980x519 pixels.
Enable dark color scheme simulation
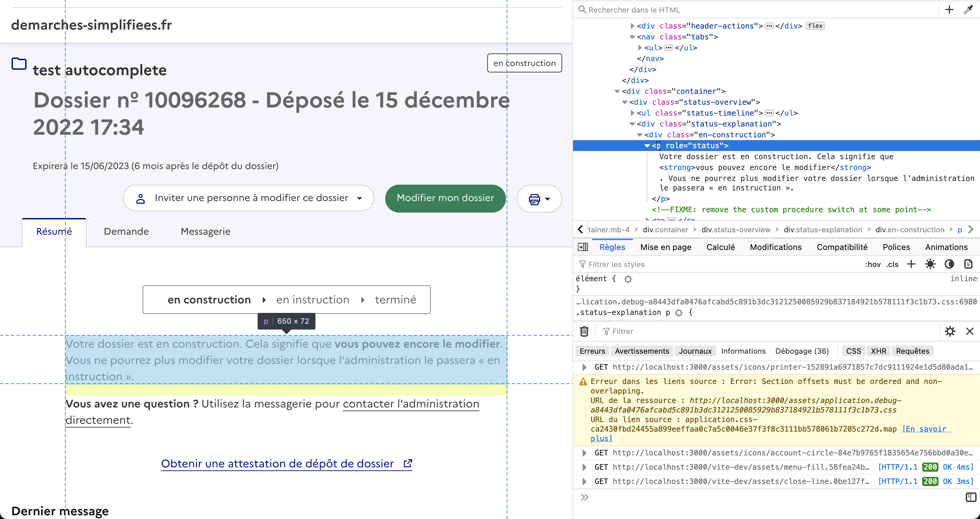[950, 264]
